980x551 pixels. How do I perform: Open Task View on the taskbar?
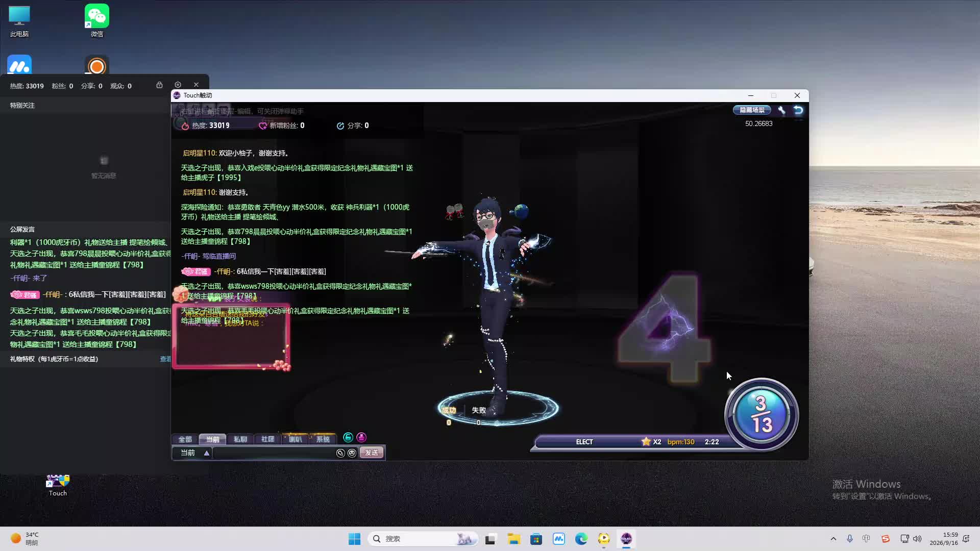coord(491,539)
